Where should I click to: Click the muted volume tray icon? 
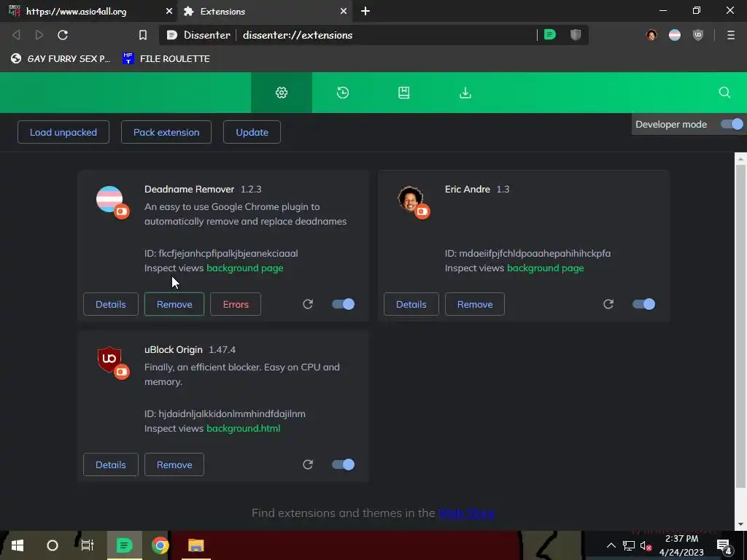[646, 545]
